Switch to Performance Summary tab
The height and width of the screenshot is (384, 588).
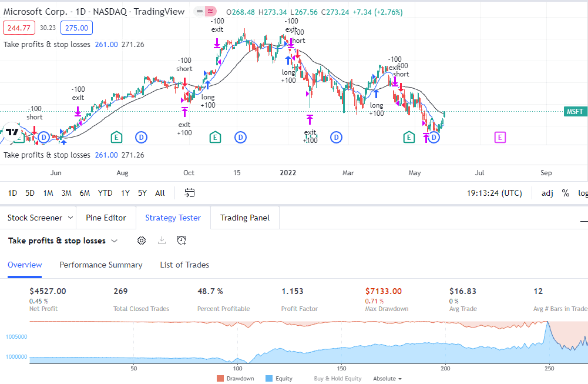point(101,265)
